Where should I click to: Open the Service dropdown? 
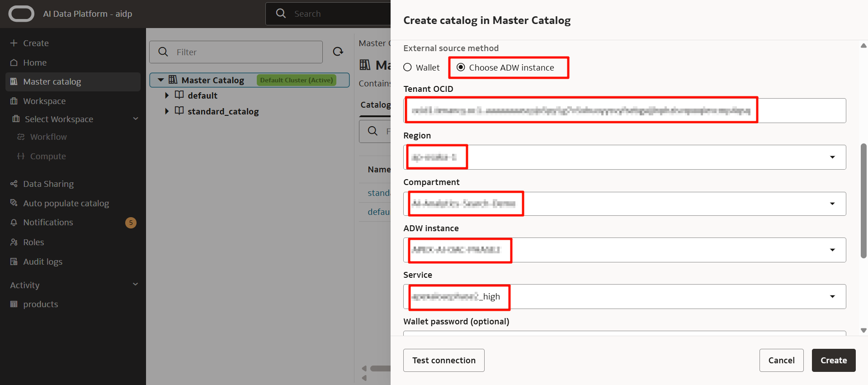point(624,296)
